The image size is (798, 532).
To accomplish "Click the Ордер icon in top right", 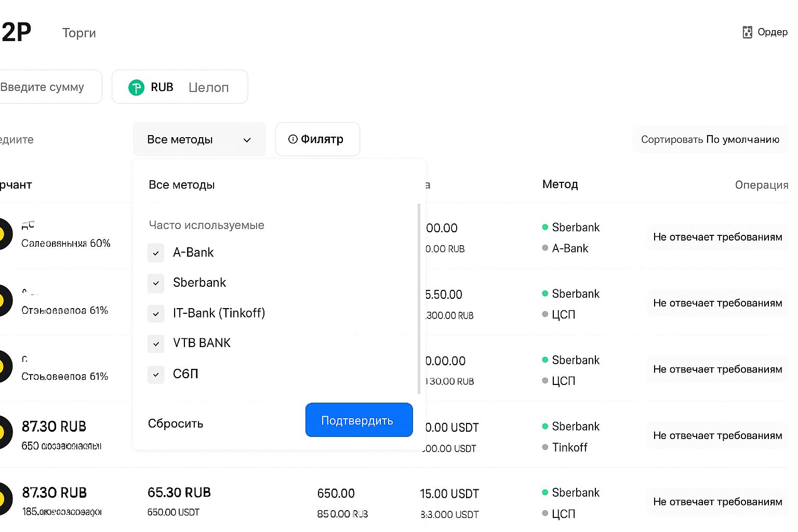I will point(747,32).
